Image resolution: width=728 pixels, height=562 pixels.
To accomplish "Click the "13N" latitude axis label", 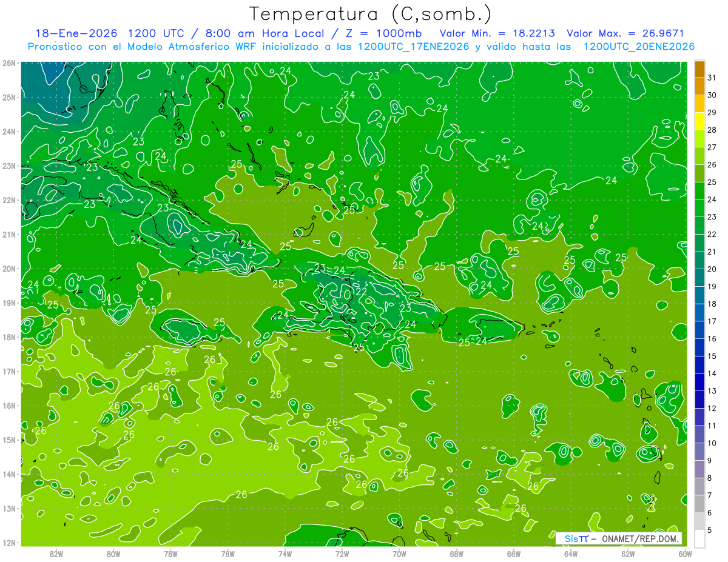I will (9, 508).
